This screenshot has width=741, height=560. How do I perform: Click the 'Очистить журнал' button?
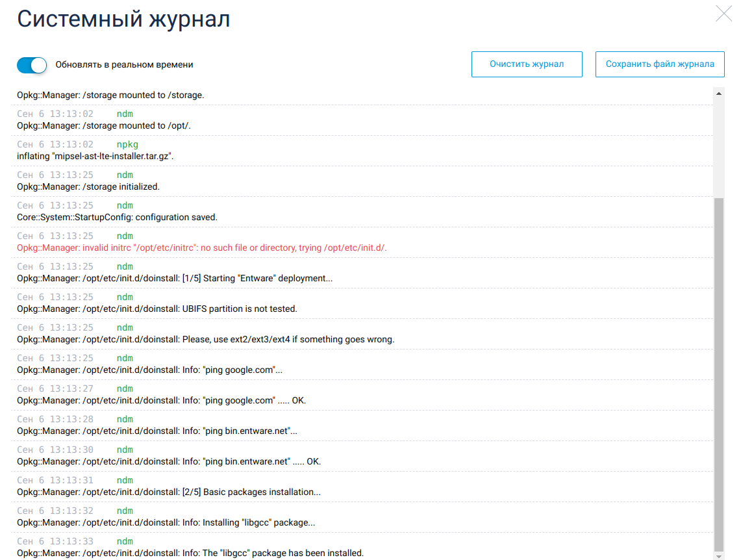(x=527, y=64)
